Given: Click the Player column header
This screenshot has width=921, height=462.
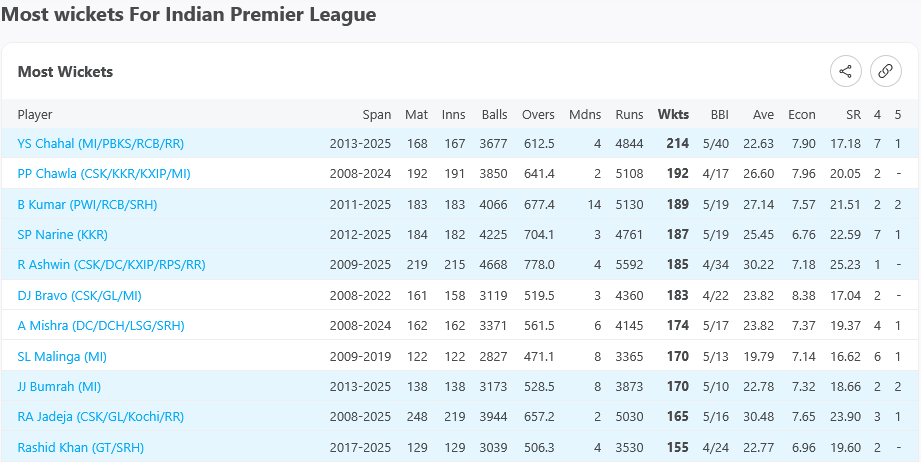Looking at the screenshot, I should tap(35, 114).
